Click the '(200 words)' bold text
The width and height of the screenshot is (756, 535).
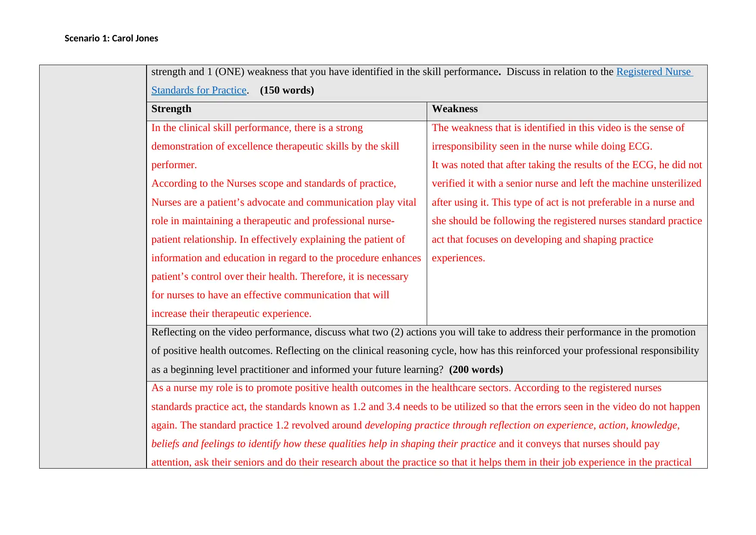[476, 369]
